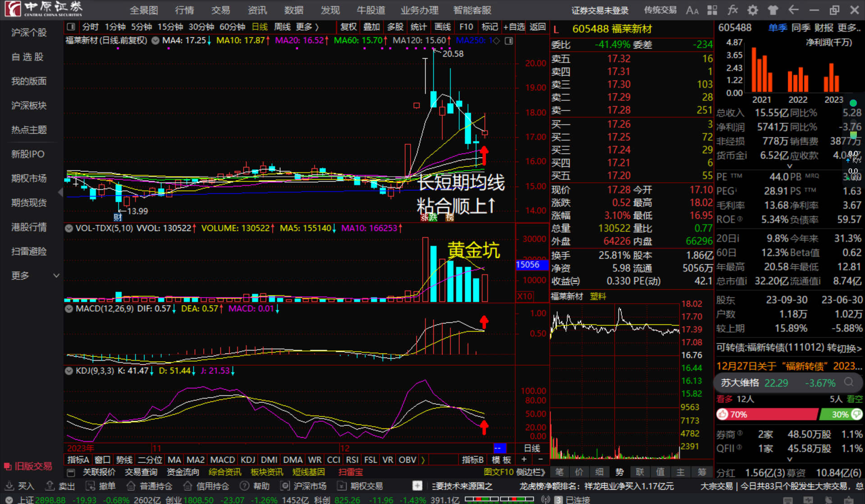This screenshot has height=504, width=865.
Task: Click +自选 add to watchlist
Action: tap(514, 27)
